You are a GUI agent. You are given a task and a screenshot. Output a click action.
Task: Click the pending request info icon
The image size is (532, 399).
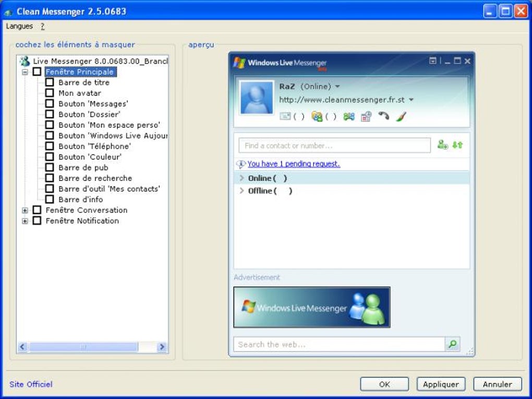click(x=240, y=164)
